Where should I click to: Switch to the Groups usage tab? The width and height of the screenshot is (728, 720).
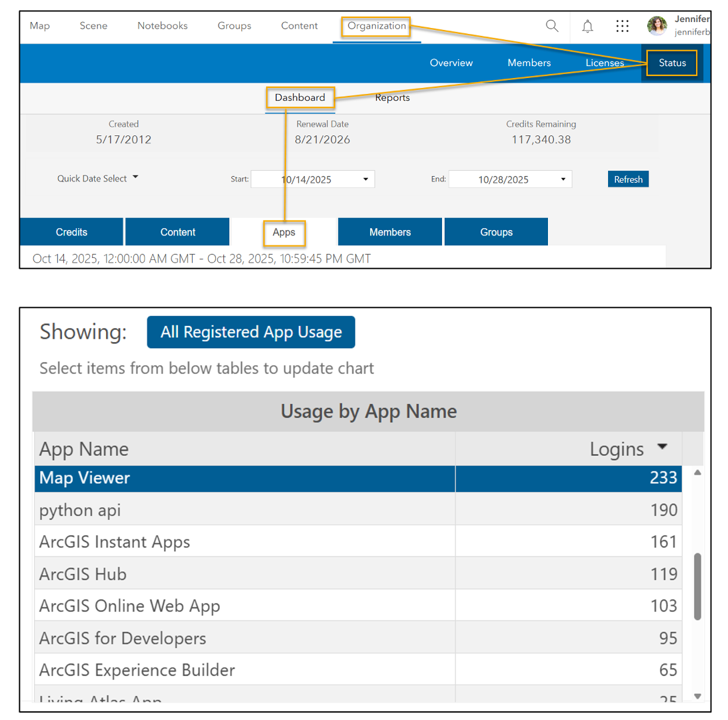tap(496, 231)
